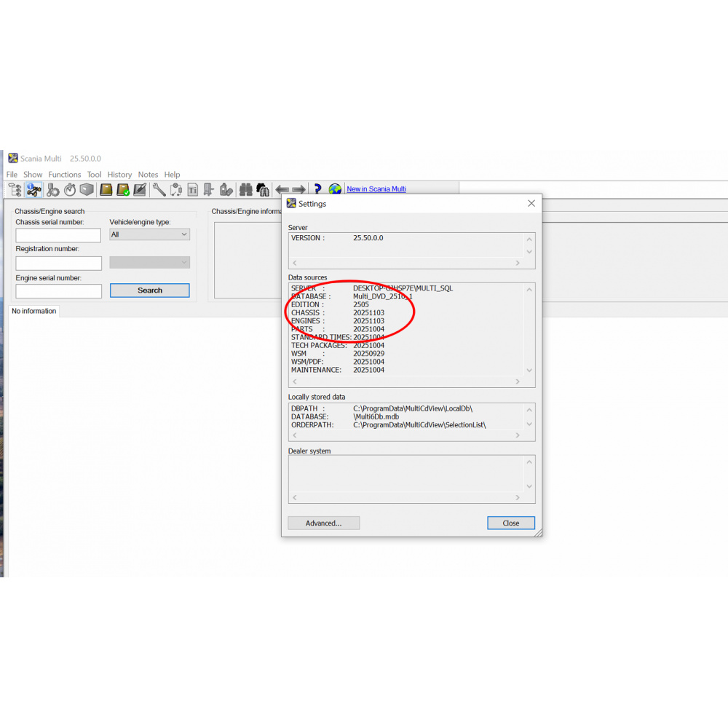
Task: Open the History menu
Action: [119, 175]
